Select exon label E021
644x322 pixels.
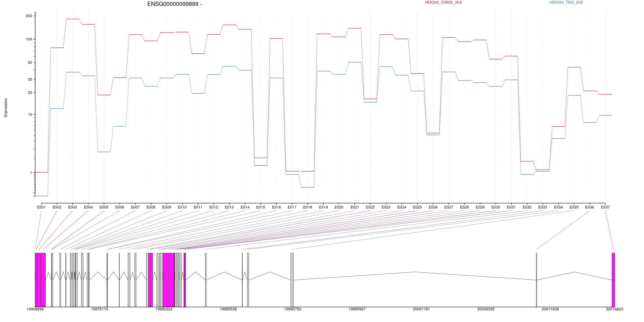[x=355, y=207]
